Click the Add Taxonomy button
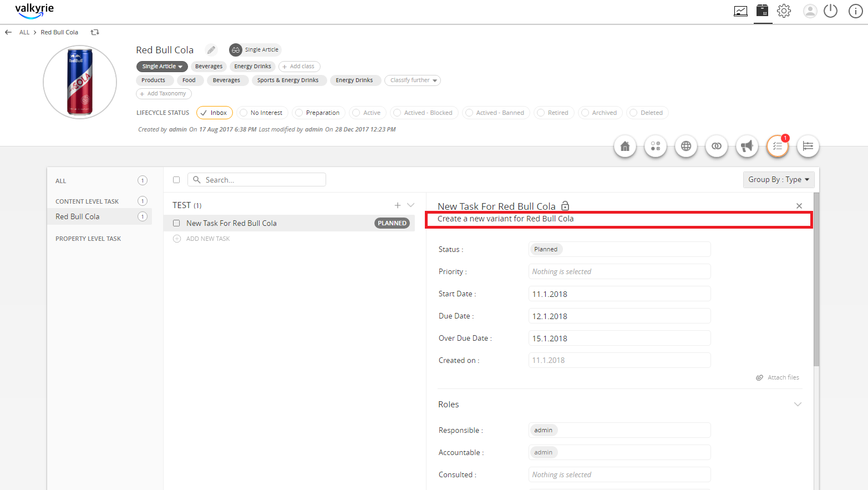This screenshot has width=868, height=490. pyautogui.click(x=164, y=94)
